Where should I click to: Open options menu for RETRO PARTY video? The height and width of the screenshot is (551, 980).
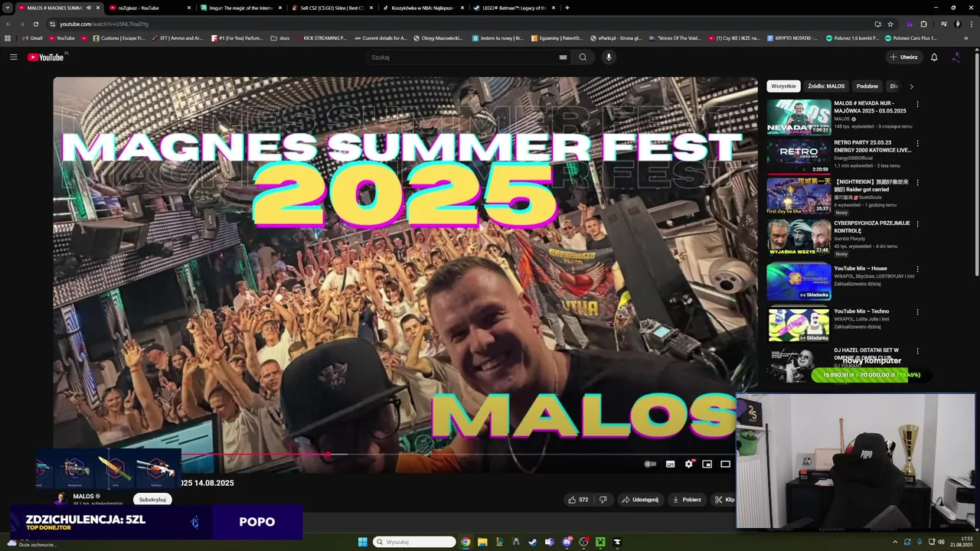[918, 143]
